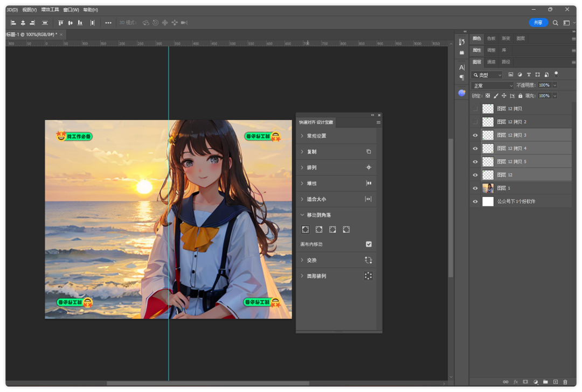Click the swap icon beside 交换
Viewport: 582px width, 392px height.
pyautogui.click(x=369, y=260)
